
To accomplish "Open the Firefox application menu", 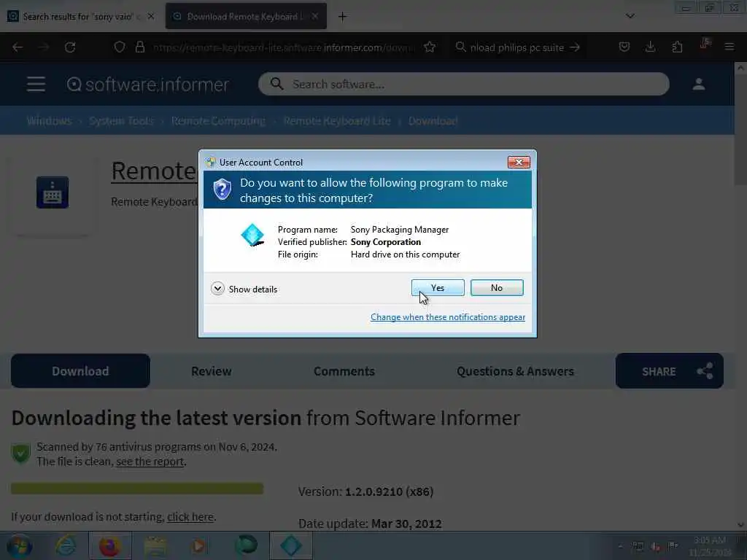I will point(729,47).
